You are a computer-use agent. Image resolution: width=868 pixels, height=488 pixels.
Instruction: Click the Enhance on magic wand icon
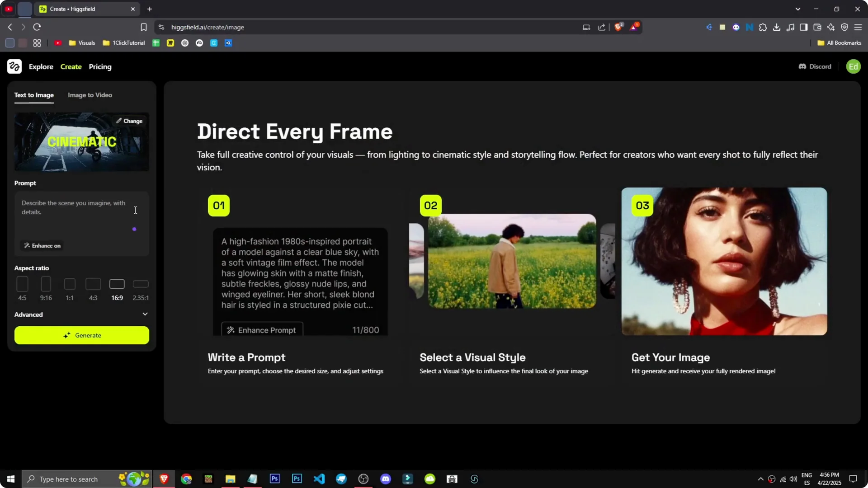(27, 245)
